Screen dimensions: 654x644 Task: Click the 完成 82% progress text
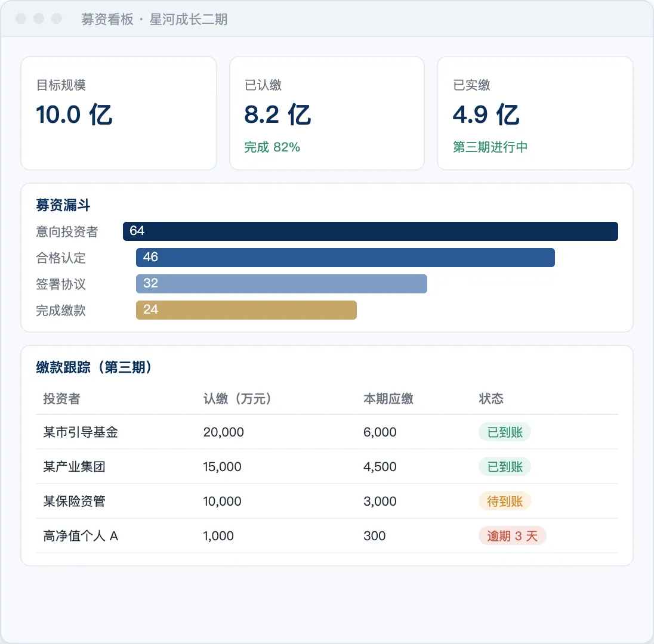tap(272, 147)
